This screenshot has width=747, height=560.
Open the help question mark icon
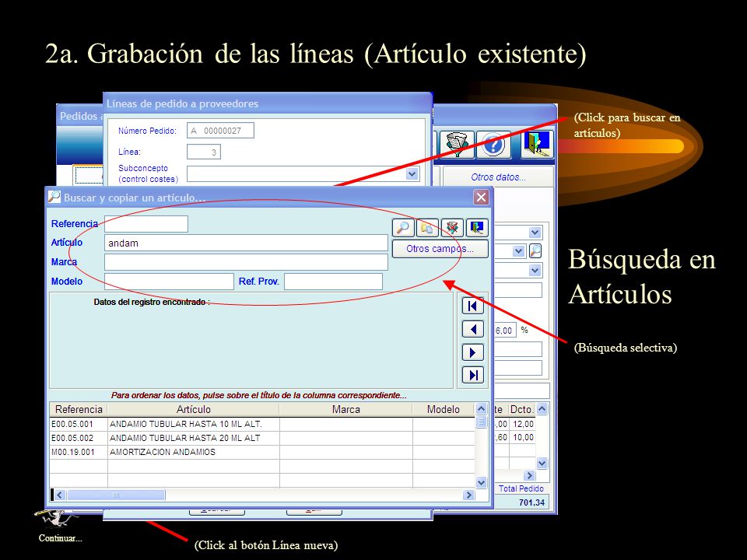tap(493, 145)
